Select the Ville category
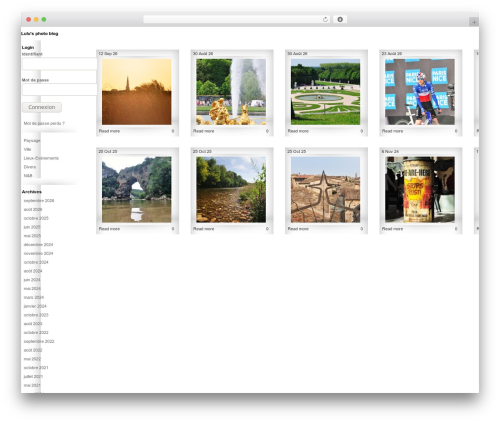The image size is (500, 423). [x=27, y=149]
